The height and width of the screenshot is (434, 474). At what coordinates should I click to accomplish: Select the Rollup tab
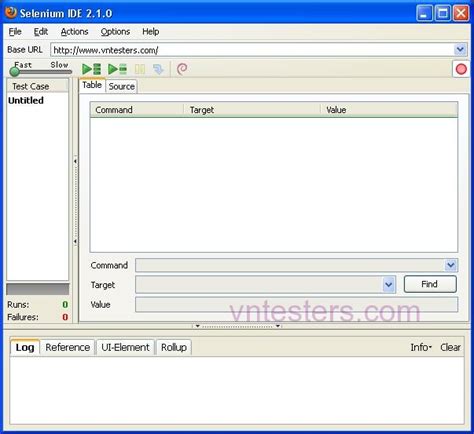[x=174, y=347]
